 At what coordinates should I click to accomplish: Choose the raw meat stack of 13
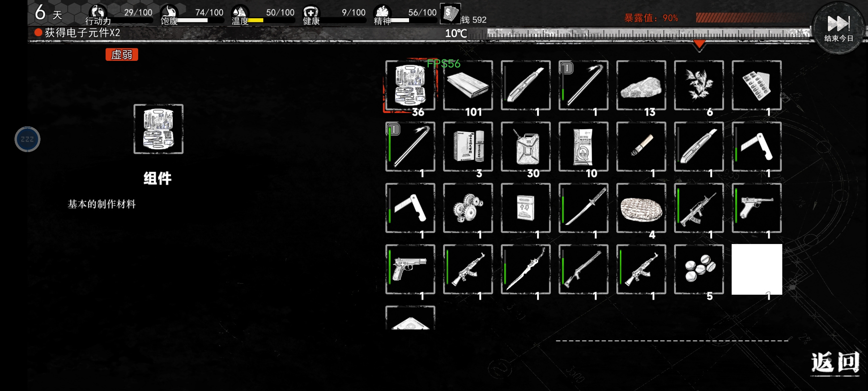pos(641,85)
